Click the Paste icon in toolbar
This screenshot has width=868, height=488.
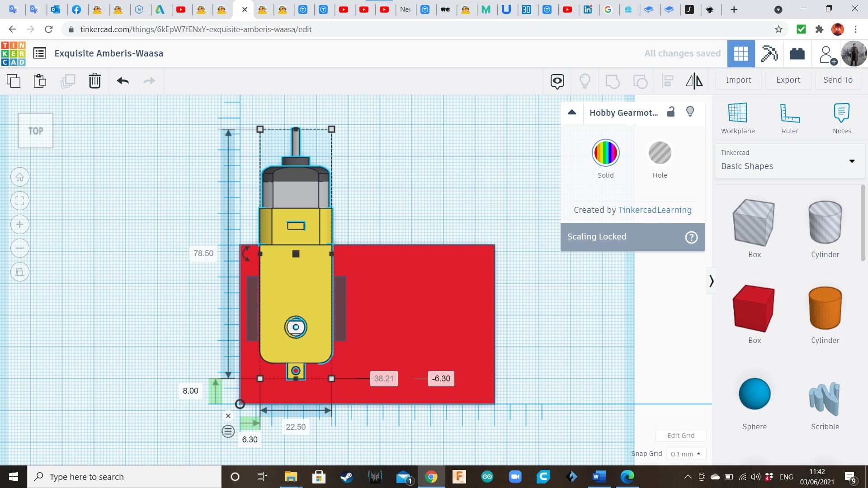click(x=40, y=81)
